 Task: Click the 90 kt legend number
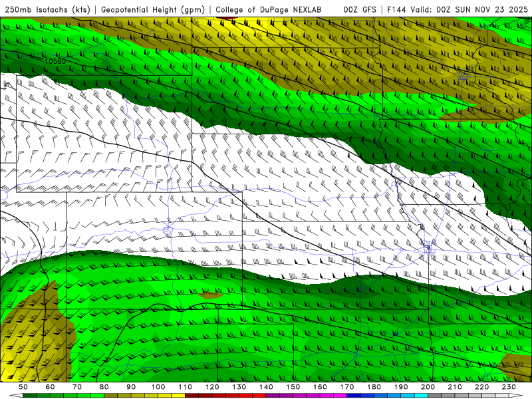tap(131, 387)
